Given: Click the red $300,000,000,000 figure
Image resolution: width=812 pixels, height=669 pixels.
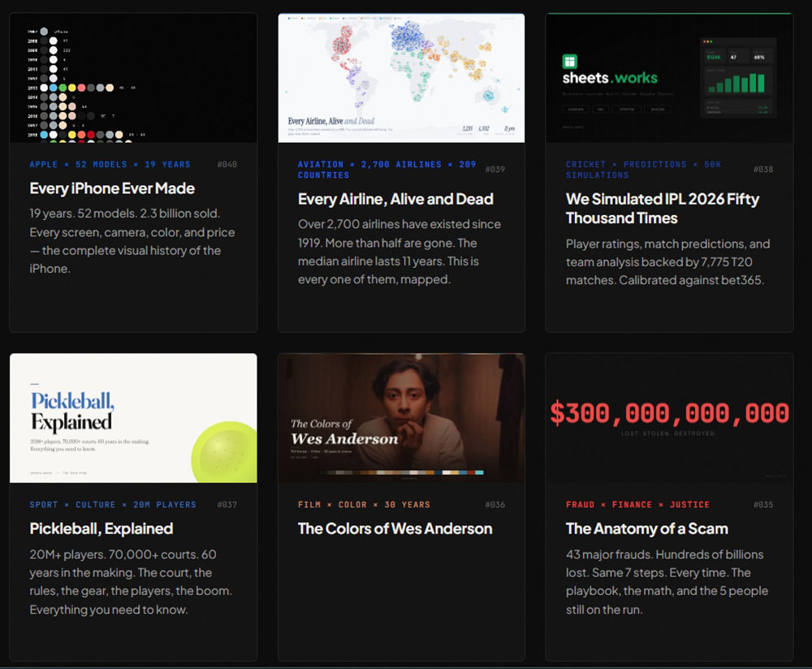Looking at the screenshot, I should click(x=669, y=413).
